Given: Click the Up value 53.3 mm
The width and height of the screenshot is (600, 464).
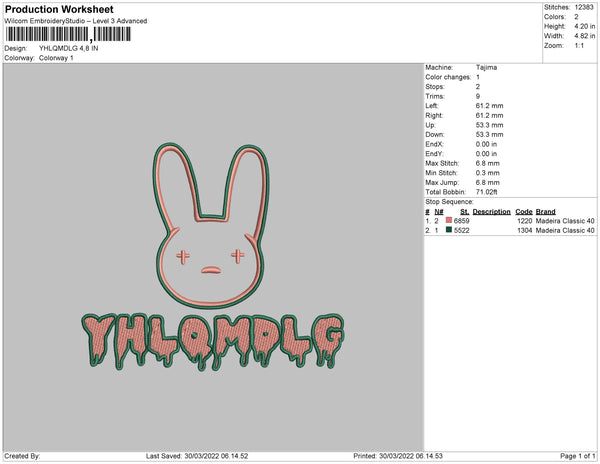Looking at the screenshot, I should click(x=489, y=125).
